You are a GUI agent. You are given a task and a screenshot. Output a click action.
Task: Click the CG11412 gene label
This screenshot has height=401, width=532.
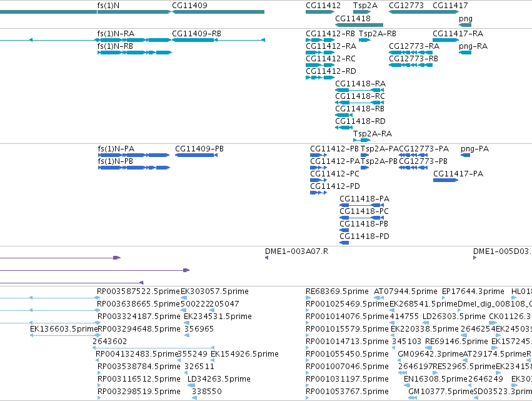323,6
